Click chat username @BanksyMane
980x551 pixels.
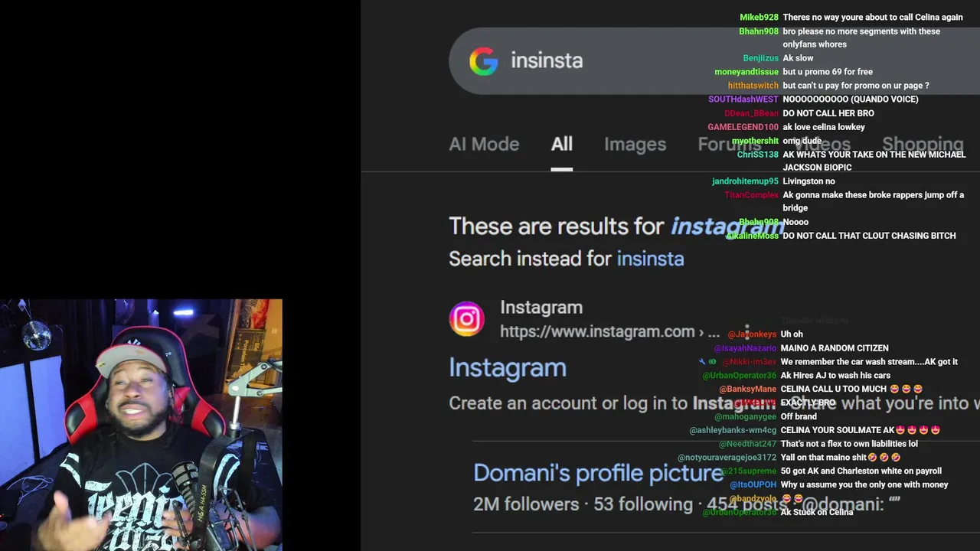tap(748, 390)
